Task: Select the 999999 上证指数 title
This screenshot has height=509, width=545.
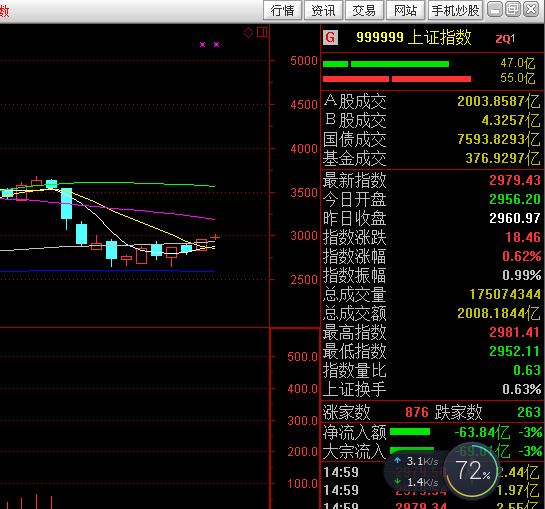Action: click(x=414, y=37)
